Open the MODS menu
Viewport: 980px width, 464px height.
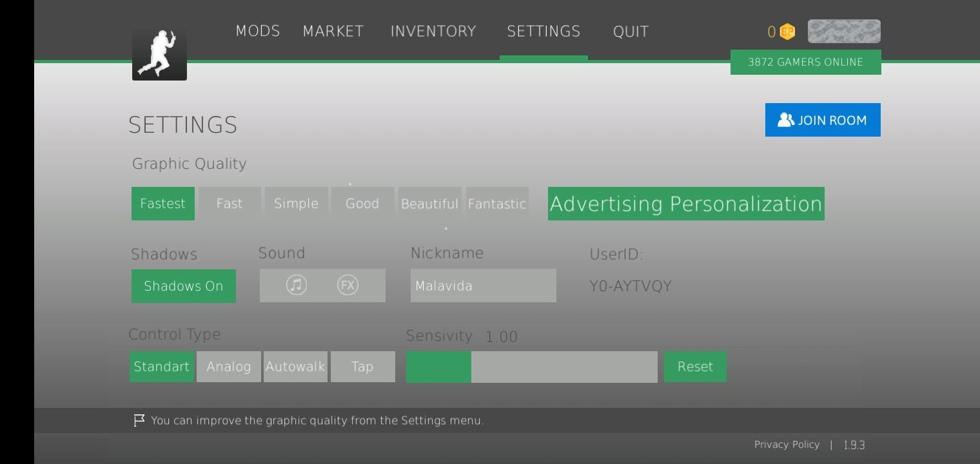click(258, 31)
